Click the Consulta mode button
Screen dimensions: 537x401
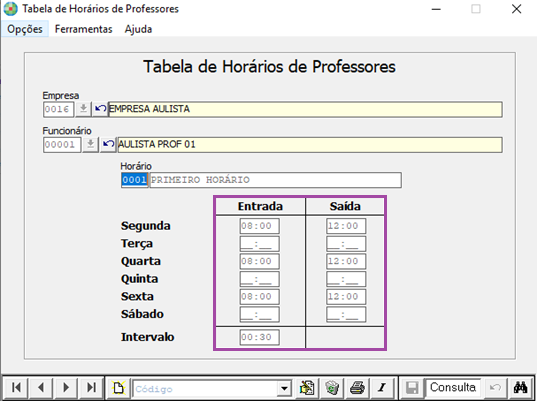tap(453, 388)
